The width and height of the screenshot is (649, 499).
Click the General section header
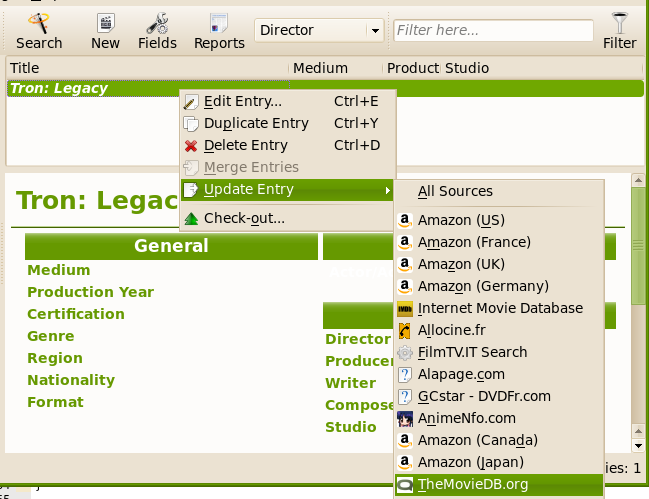click(171, 246)
